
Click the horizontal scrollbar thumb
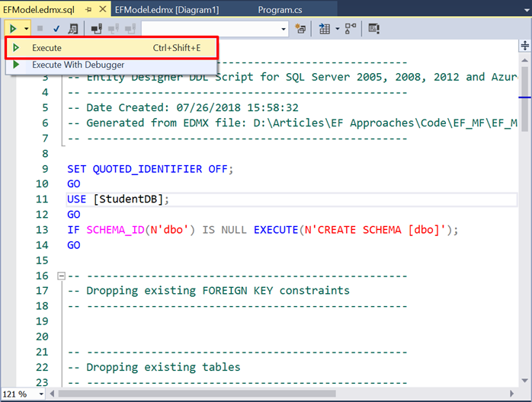pyautogui.click(x=197, y=394)
